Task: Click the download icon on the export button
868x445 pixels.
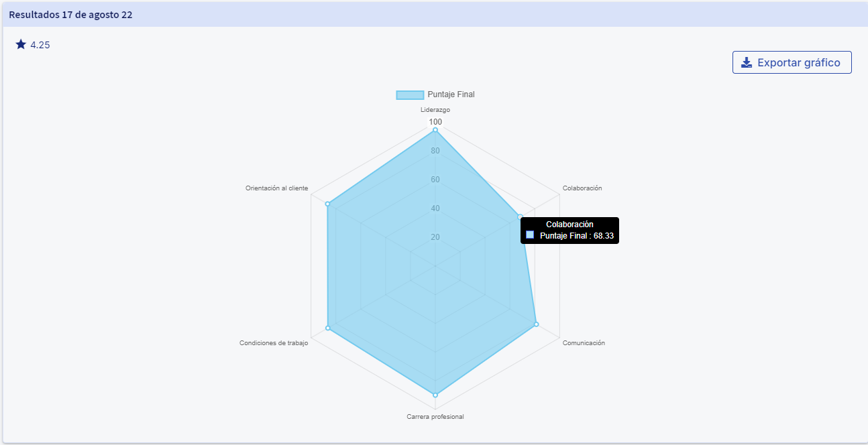Action: [x=747, y=63]
